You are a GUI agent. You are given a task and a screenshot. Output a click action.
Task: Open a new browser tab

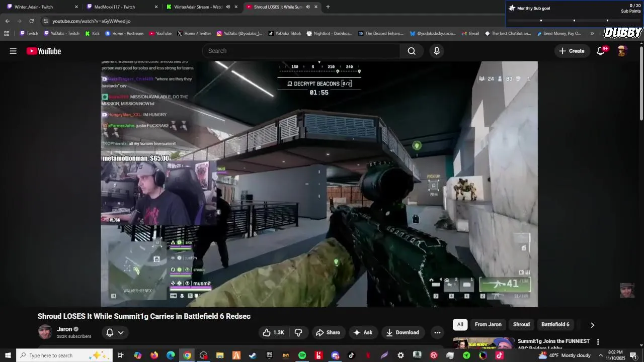pos(328,7)
